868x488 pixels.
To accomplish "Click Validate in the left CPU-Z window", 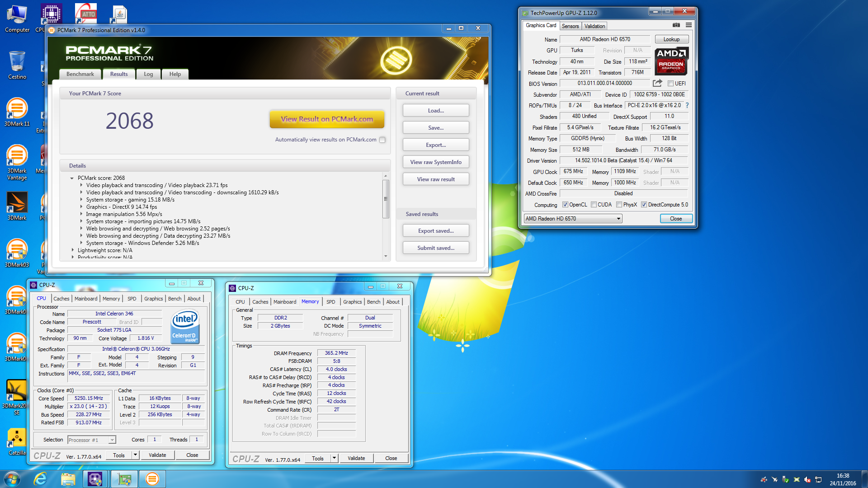I will [157, 455].
